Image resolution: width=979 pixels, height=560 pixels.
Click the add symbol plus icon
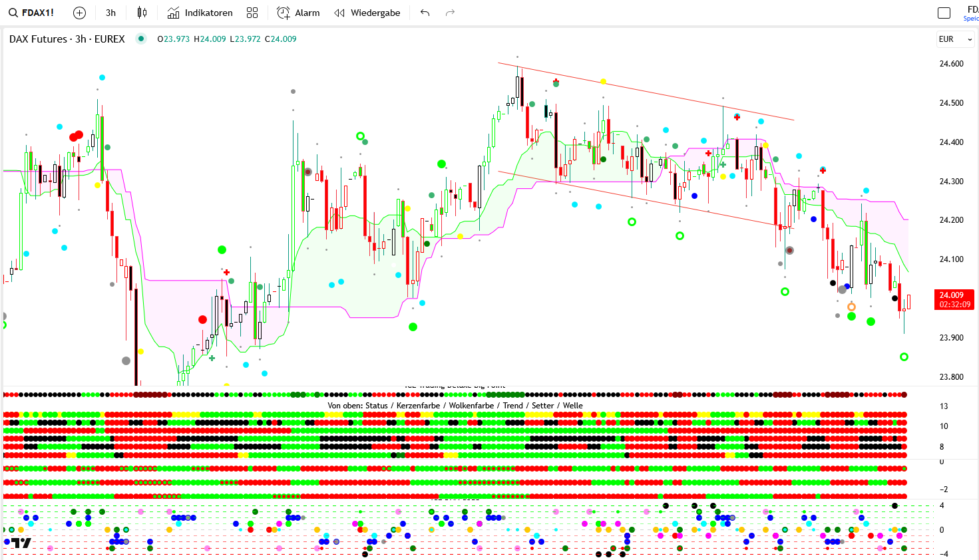click(79, 13)
